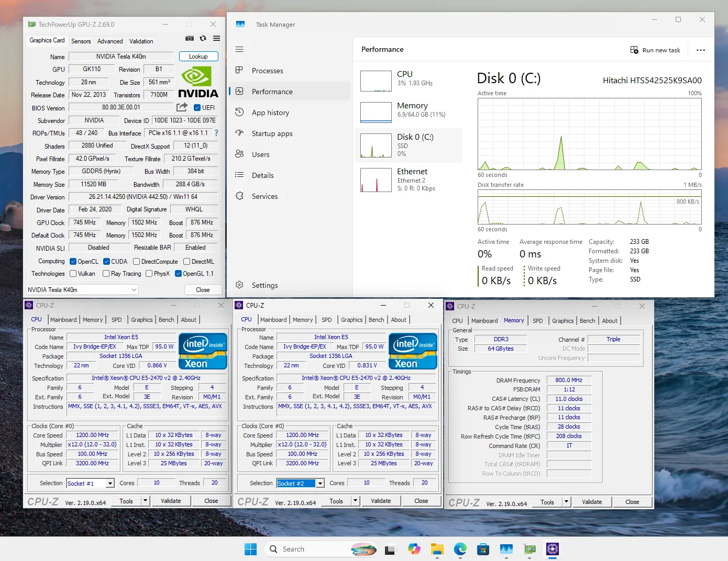Open the GPU-Z hamburger menu icon
The image size is (728, 561).
[216, 39]
